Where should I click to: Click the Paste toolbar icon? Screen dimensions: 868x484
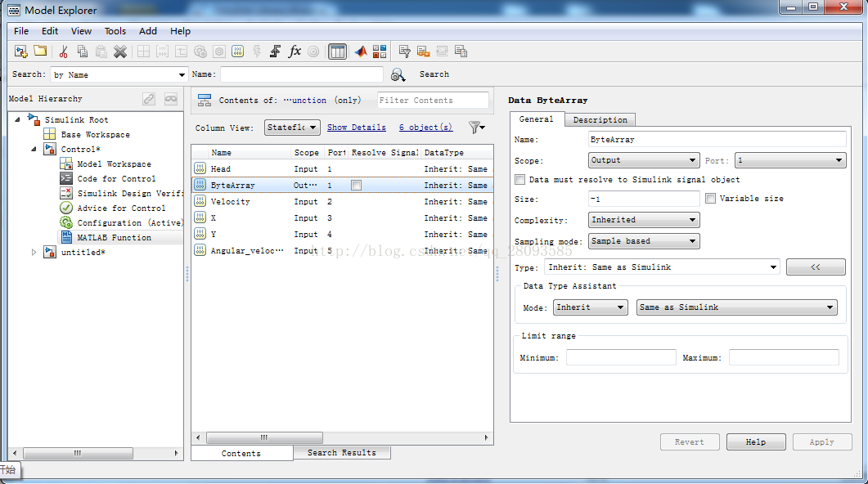click(x=101, y=52)
